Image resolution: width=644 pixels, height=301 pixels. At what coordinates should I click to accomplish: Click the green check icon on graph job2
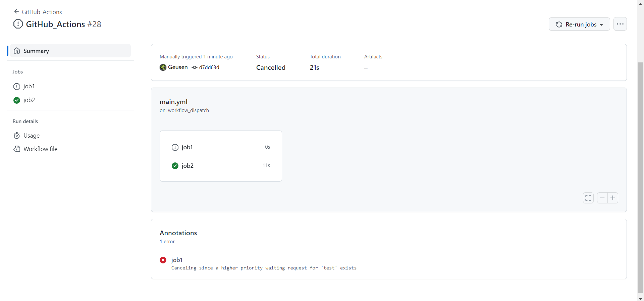[x=175, y=166]
